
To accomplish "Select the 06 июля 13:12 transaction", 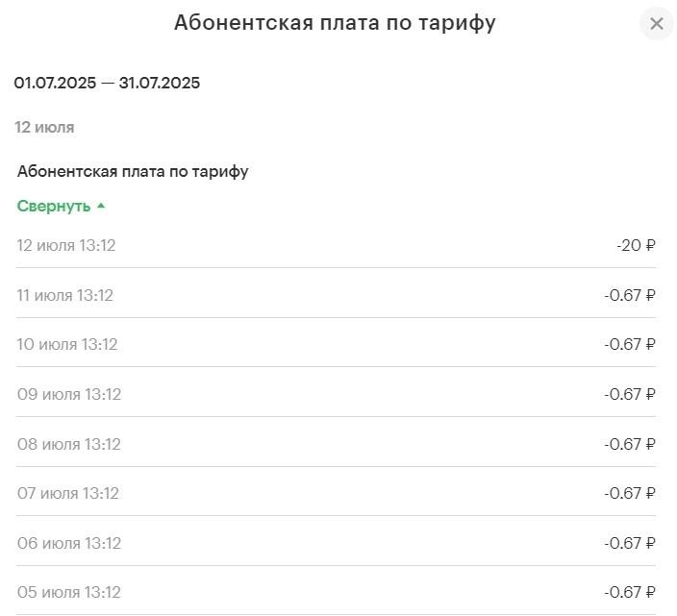I will (68, 543).
